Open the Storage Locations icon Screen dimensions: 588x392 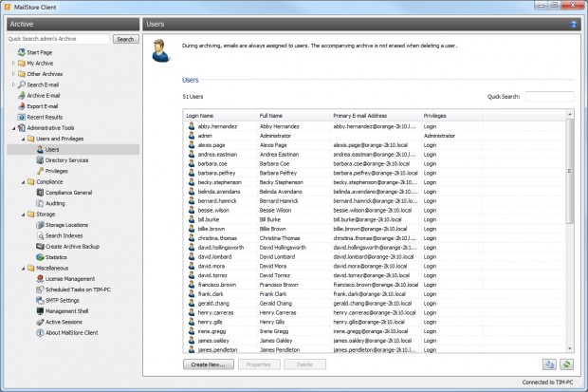coord(40,225)
